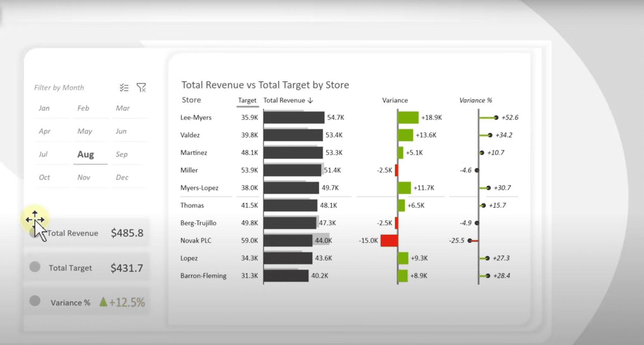Click the 59.0K target value for Novak PLC
Screen dimensions: 644x345
click(x=249, y=241)
